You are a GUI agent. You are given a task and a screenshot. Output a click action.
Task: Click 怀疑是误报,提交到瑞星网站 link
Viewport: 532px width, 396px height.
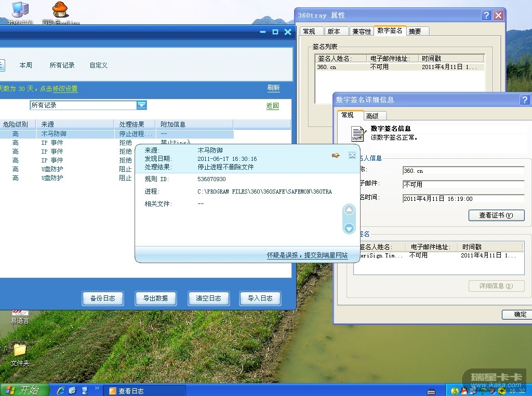click(308, 255)
